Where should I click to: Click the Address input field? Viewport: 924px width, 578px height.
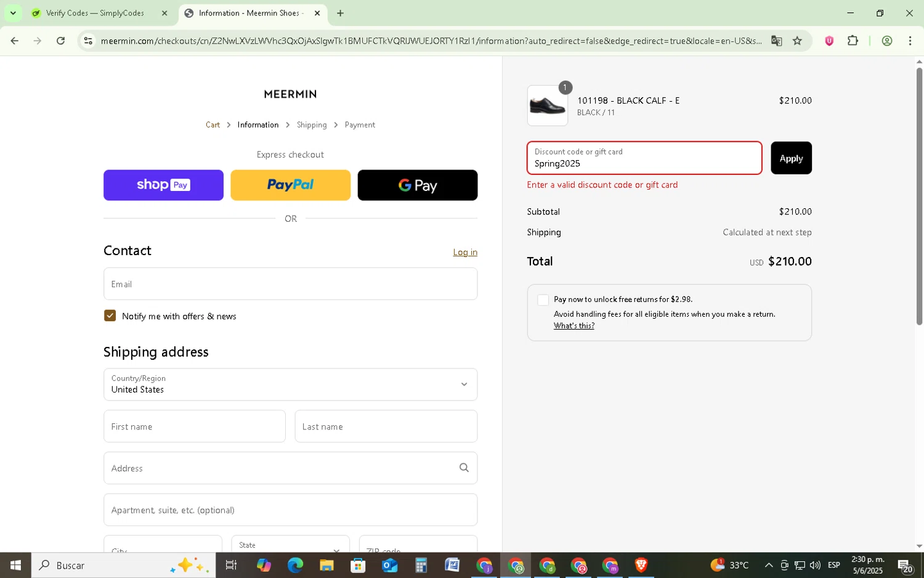click(290, 468)
